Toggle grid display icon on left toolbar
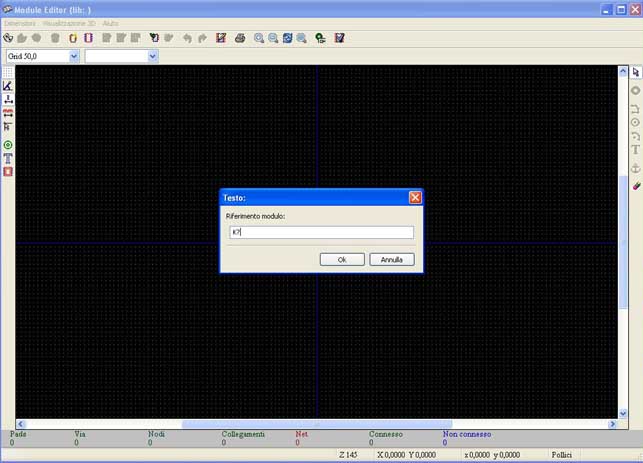 point(8,73)
